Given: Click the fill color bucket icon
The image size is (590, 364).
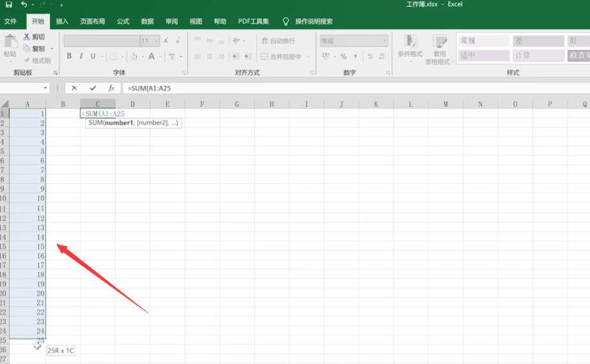Looking at the screenshot, I should click(134, 56).
